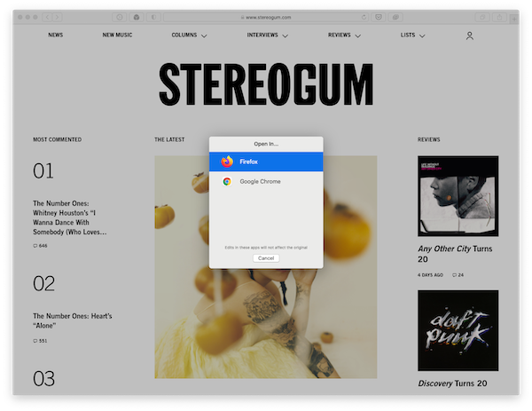Click the Firefox logo icon

(227, 162)
